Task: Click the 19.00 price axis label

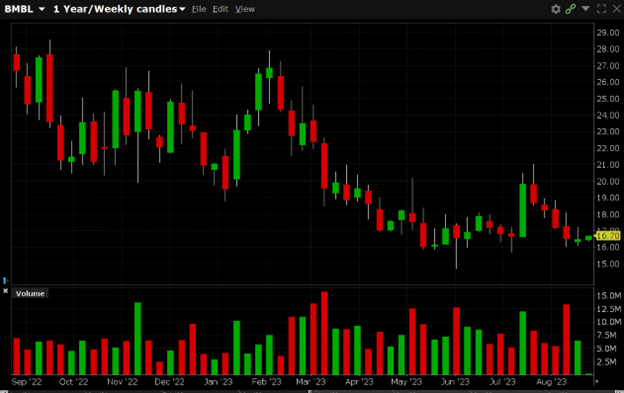Action: coord(608,198)
